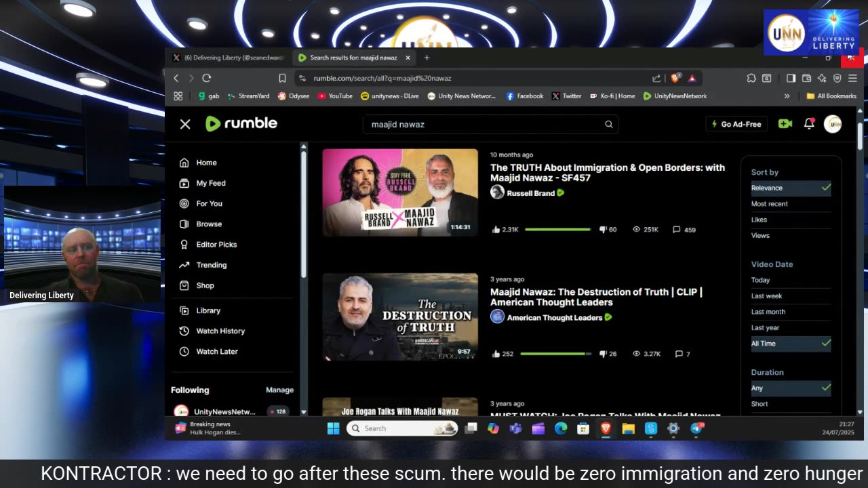This screenshot has height=488, width=868.
Task: Open Rumble Shop
Action: tap(197, 285)
